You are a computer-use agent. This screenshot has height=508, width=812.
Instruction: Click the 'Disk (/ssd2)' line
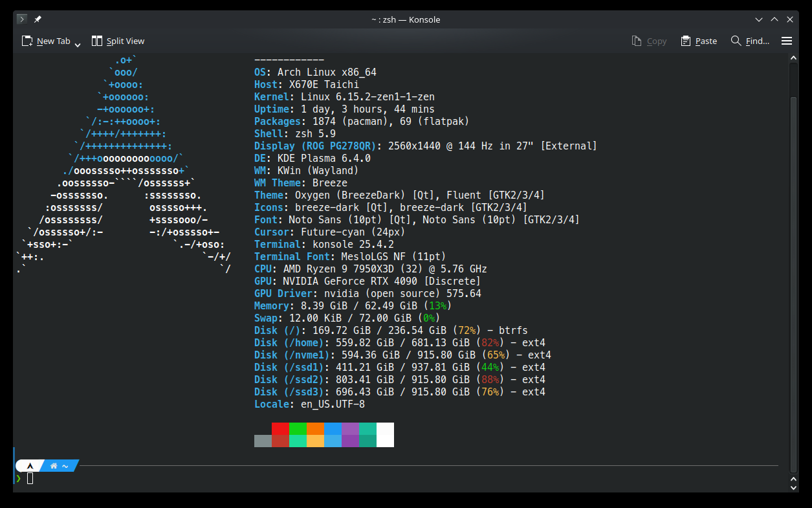pyautogui.click(x=400, y=380)
